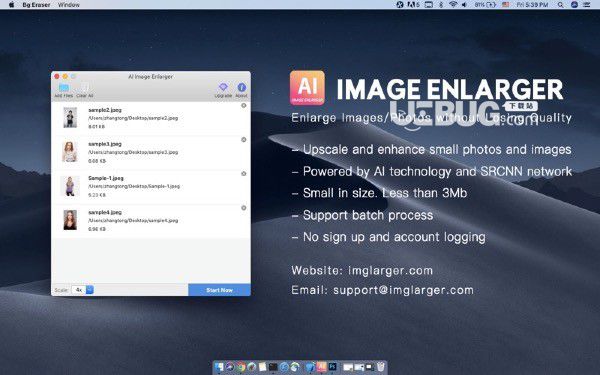
Task: Open the About info icon
Action: click(241, 87)
